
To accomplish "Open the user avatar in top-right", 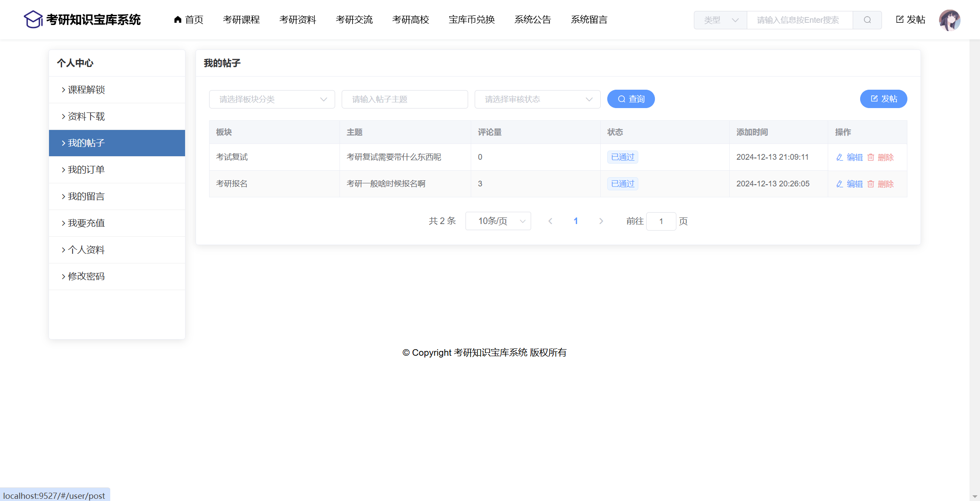I will [x=949, y=20].
